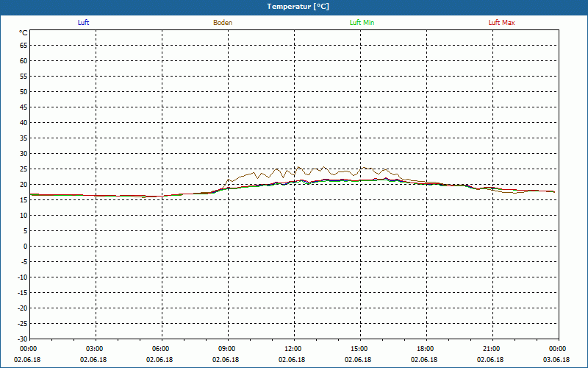The image size is (588, 368).
Task: Click the 25 value on the temperature axis
Action: coord(24,169)
